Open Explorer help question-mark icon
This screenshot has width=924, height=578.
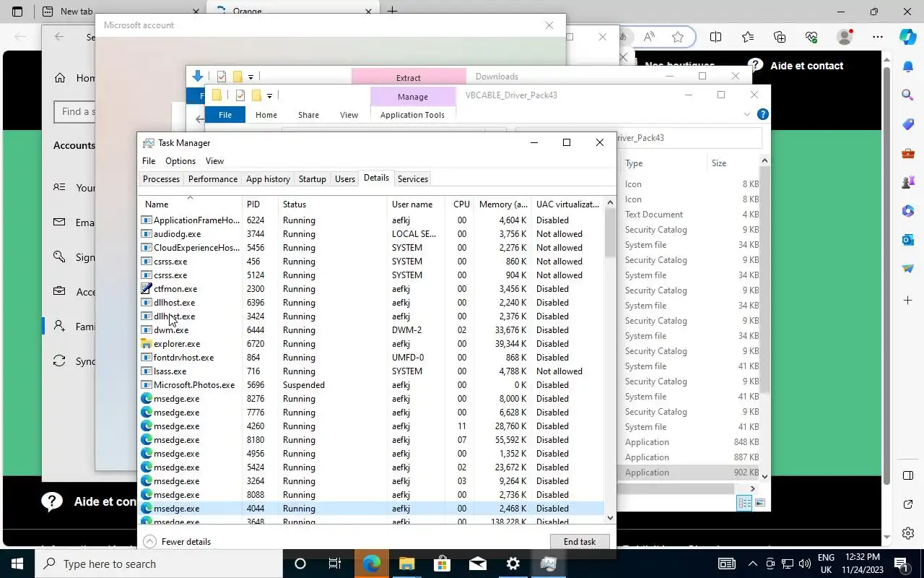click(762, 114)
